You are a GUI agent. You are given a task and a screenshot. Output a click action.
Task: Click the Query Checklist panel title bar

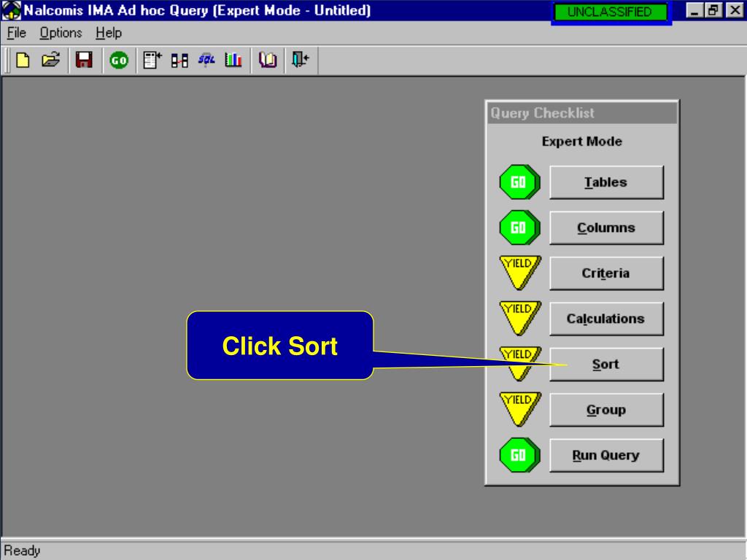click(581, 113)
